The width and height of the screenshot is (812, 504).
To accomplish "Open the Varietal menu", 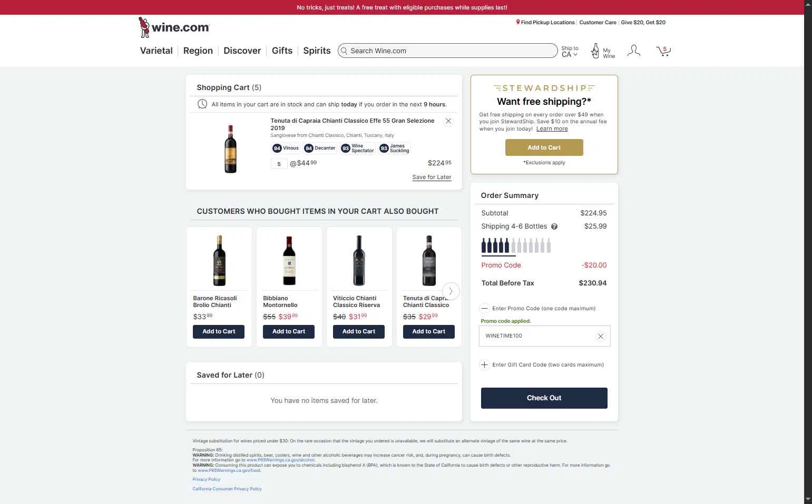I will [x=156, y=51].
